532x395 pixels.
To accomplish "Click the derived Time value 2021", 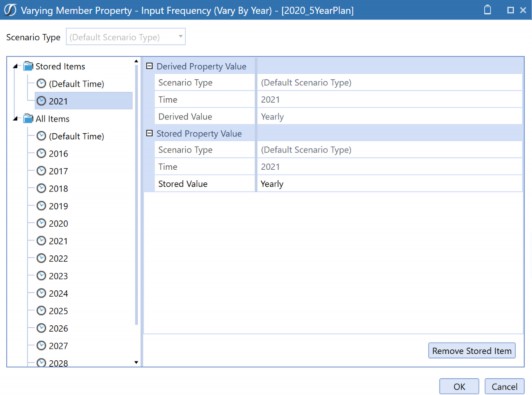I will (390, 99).
